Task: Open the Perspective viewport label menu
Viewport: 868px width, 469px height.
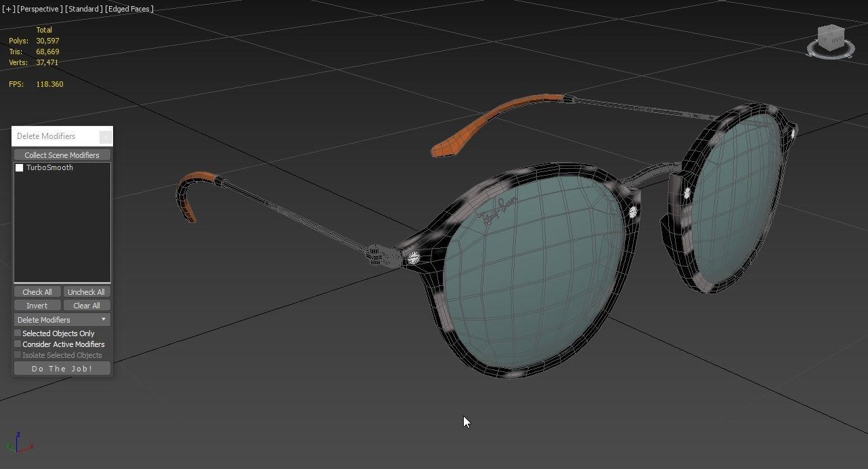Action: (x=40, y=9)
